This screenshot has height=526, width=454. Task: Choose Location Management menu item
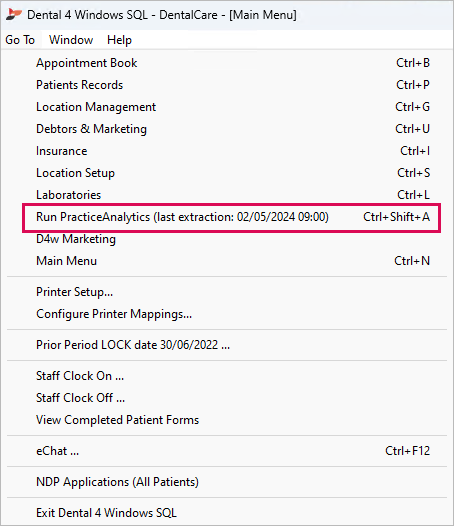[x=227, y=107]
